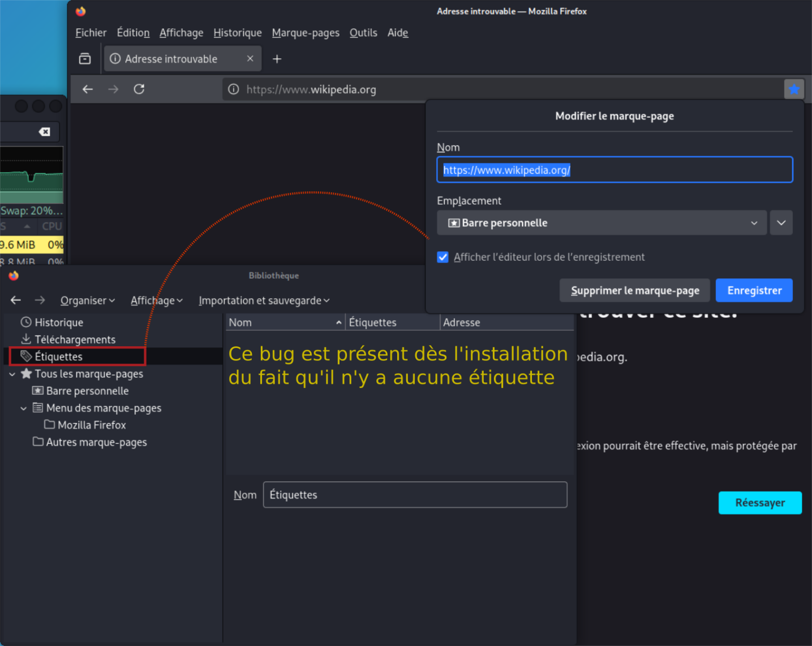Open Emplacement Barre personnelle dropdown
The height and width of the screenshot is (646, 812).
tap(602, 223)
